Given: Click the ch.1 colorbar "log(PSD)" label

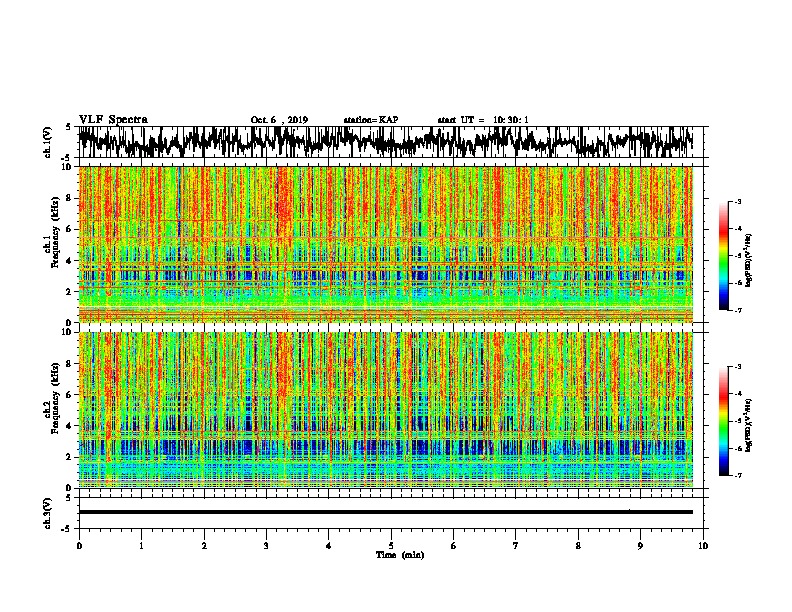Looking at the screenshot, I should pos(749,260).
